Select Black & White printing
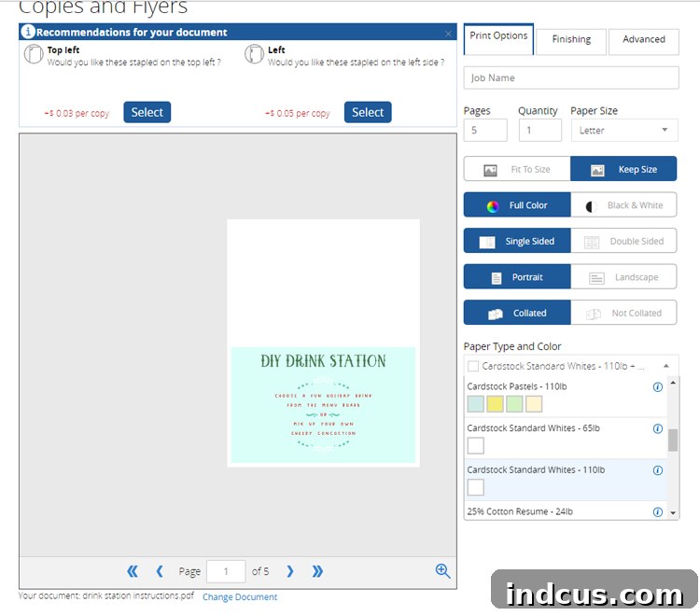Viewport: 700px width, 616px height. point(623,205)
